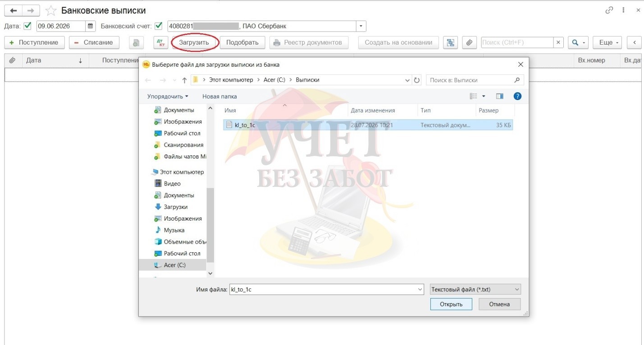The image size is (644, 345).
Task: Cancel the dialog with Отмена
Action: pos(499,304)
